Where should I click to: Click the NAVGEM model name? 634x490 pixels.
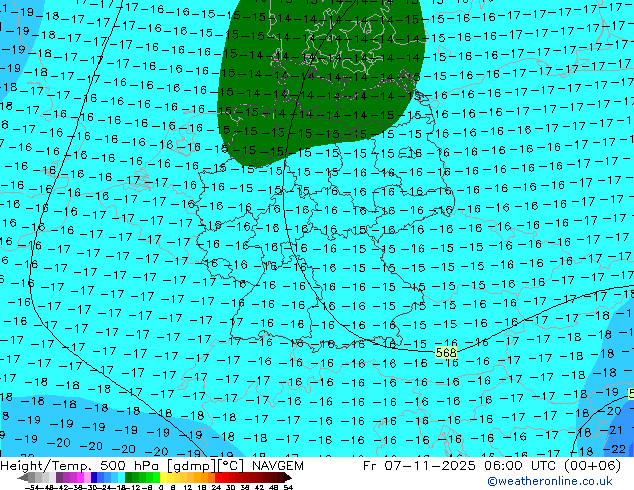pos(277,466)
